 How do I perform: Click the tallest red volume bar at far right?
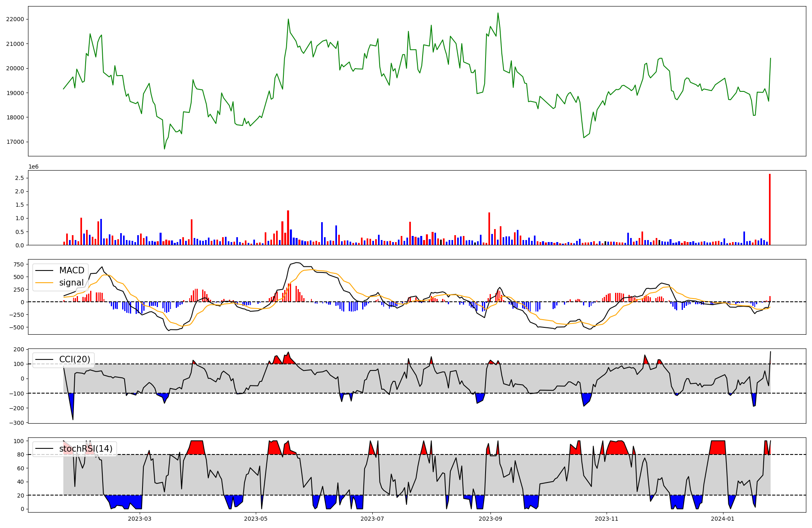coord(769,209)
